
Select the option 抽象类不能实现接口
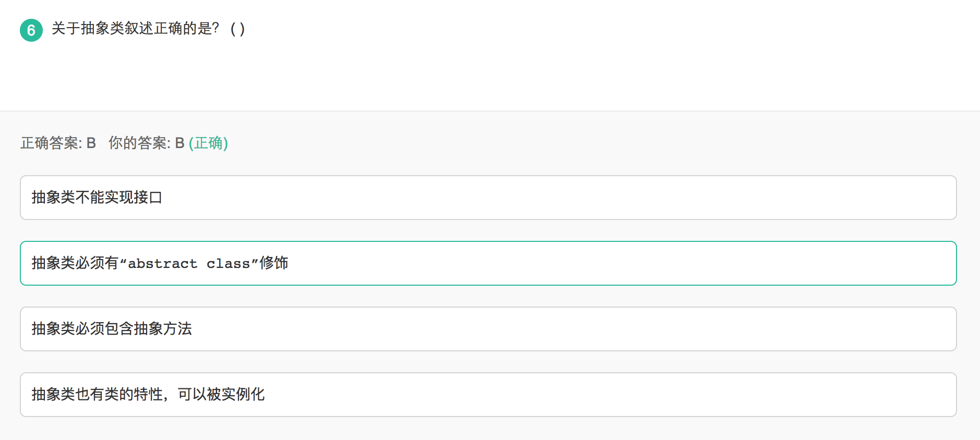(488, 198)
